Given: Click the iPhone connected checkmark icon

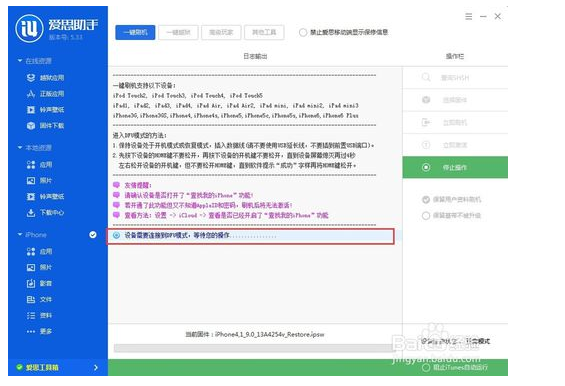Looking at the screenshot, I should pos(93,235).
